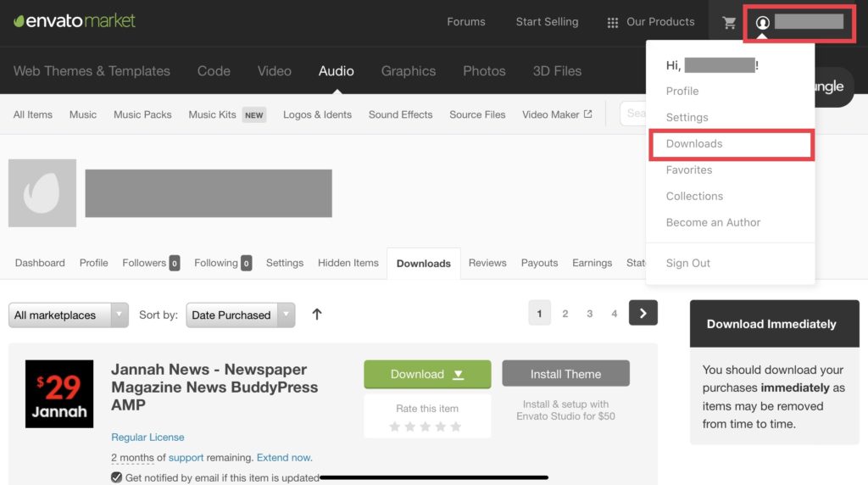Open the Audio category

(x=336, y=71)
